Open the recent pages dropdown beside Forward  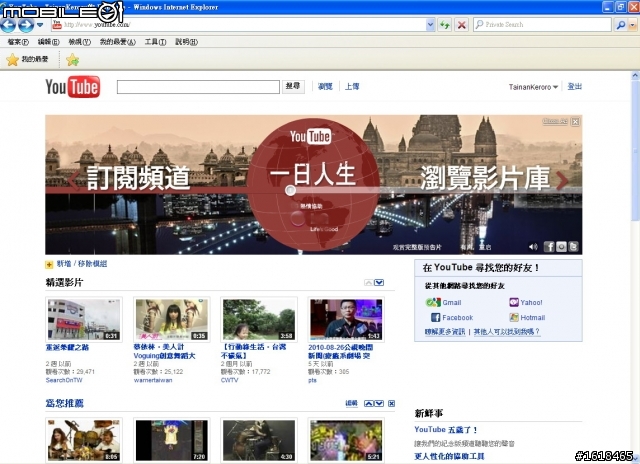click(40, 25)
